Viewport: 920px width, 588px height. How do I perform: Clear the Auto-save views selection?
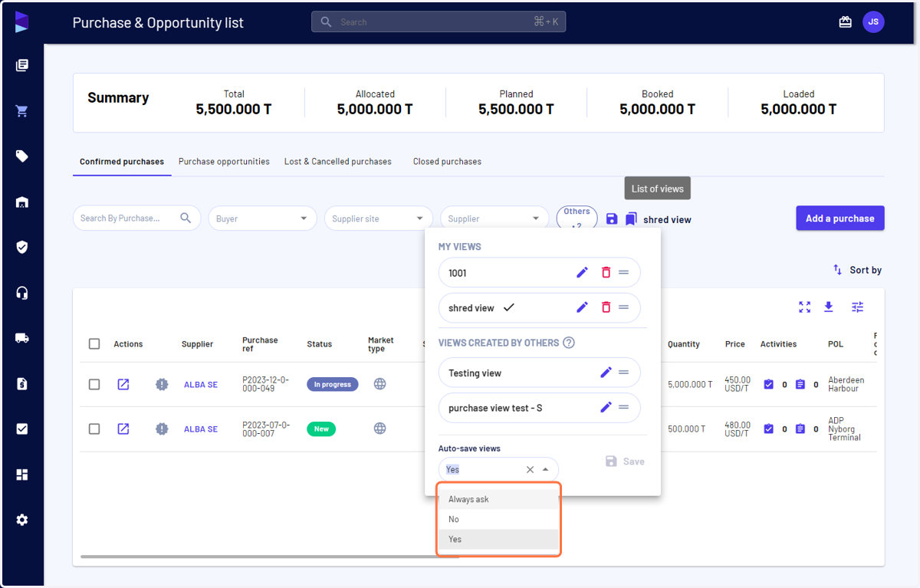tap(530, 469)
